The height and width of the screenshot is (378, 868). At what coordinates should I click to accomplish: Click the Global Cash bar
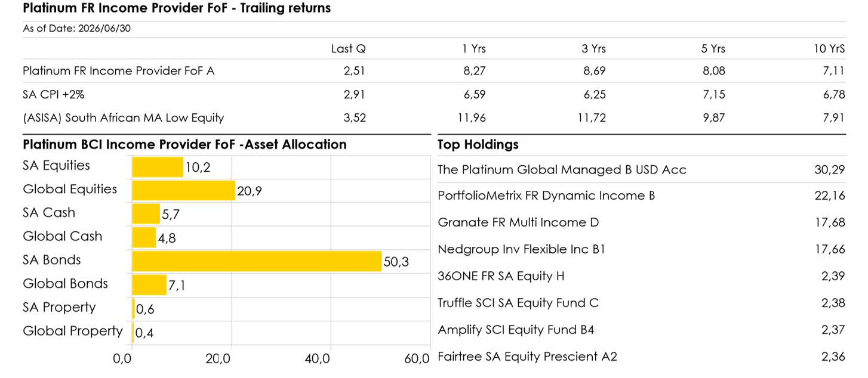(144, 237)
